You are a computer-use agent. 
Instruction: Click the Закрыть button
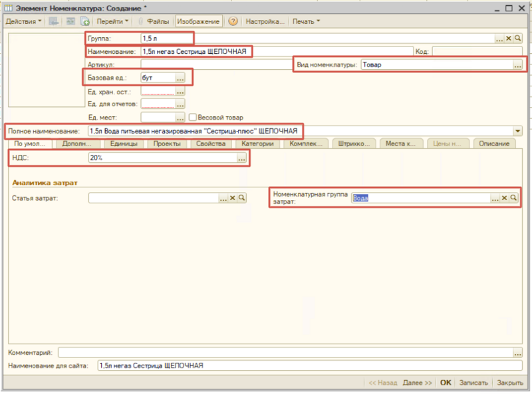tap(510, 383)
